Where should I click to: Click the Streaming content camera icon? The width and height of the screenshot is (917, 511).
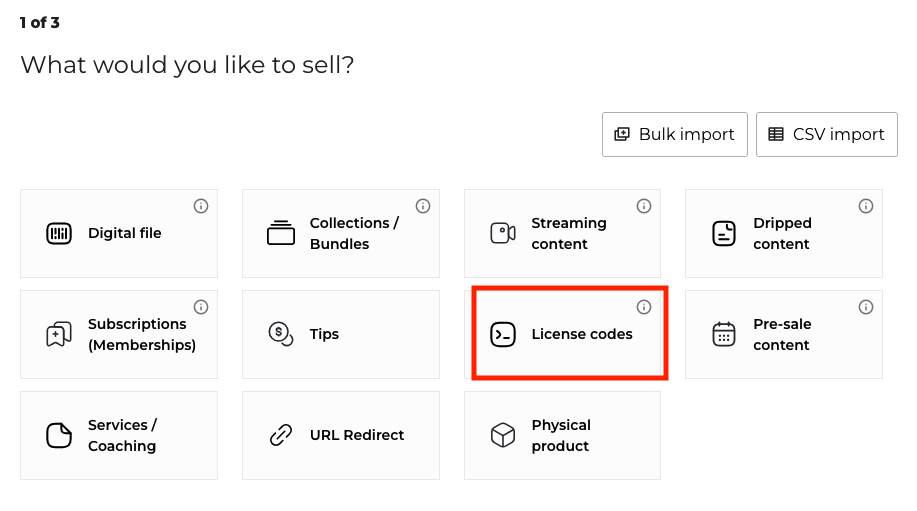(503, 233)
